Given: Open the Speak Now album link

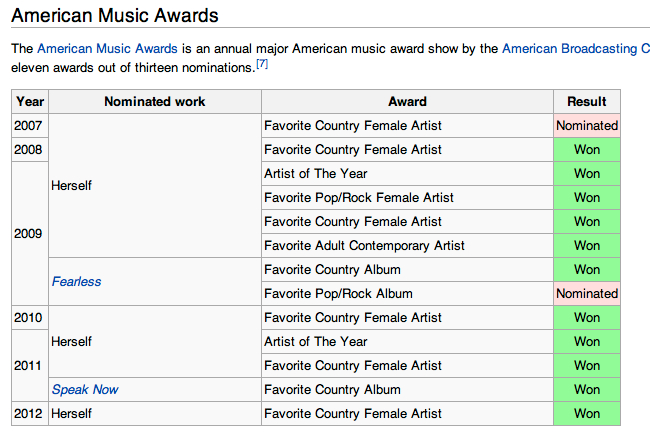Looking at the screenshot, I should coord(85,390).
